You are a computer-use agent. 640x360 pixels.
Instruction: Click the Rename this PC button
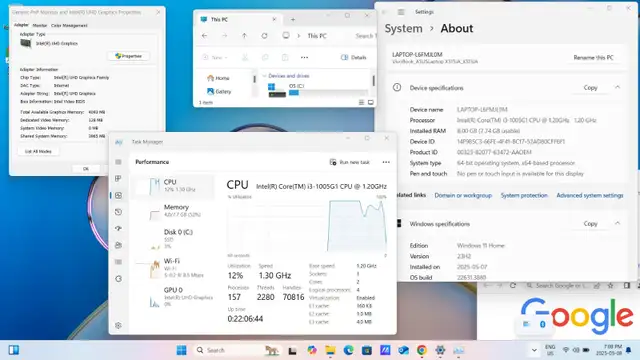pos(593,58)
